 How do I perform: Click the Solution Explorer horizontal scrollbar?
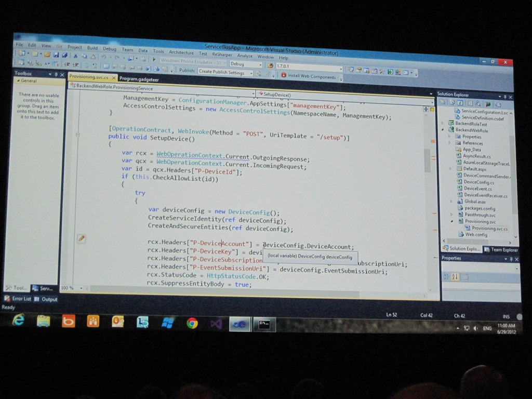pos(477,241)
